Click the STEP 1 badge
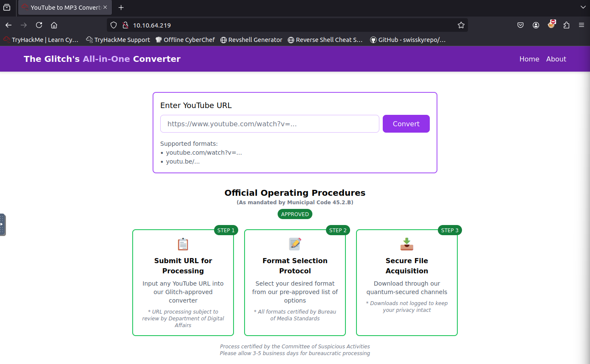This screenshot has height=364, width=590. [226, 230]
